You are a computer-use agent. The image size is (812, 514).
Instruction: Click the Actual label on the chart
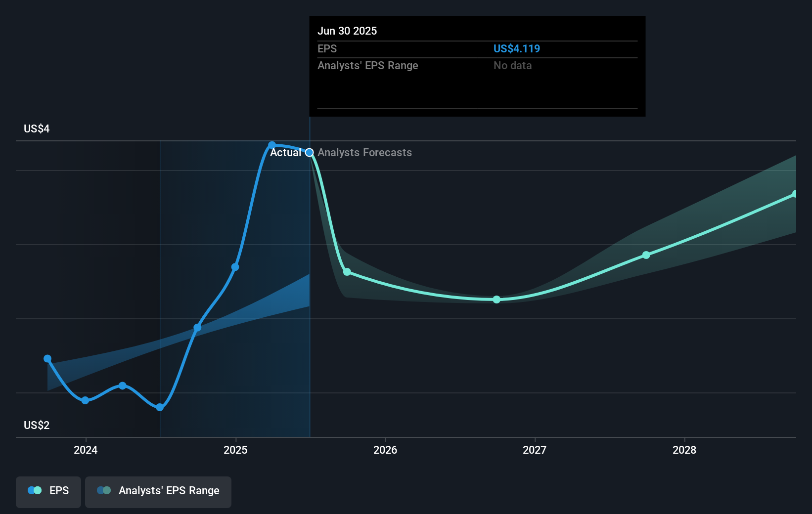click(285, 153)
